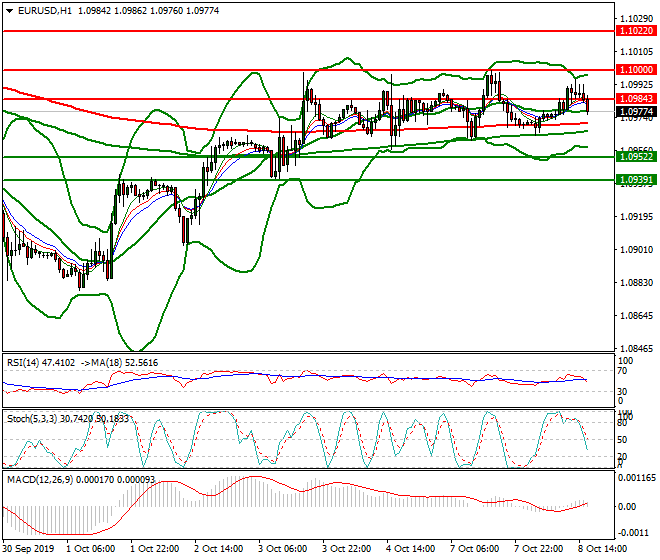The height and width of the screenshot is (560, 660).
Task: Select the green 1.09522 support level label
Action: point(636,157)
